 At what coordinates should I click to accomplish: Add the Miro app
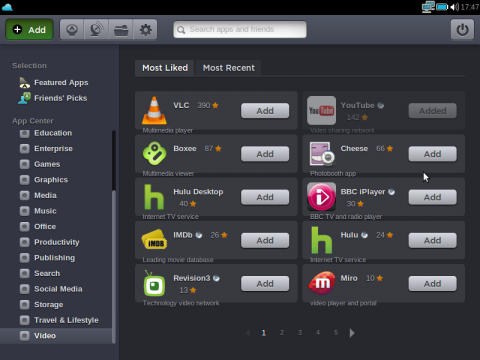433,284
